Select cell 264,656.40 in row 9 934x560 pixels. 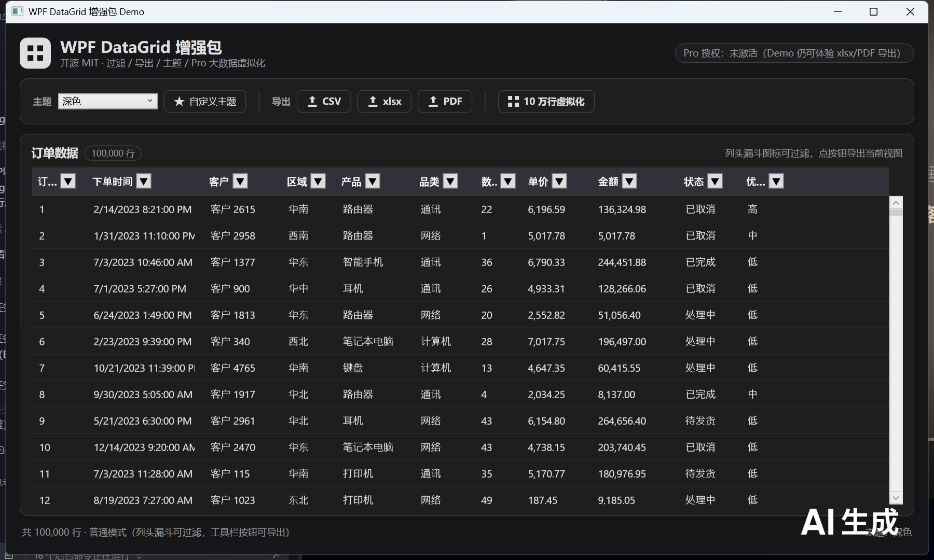(622, 421)
